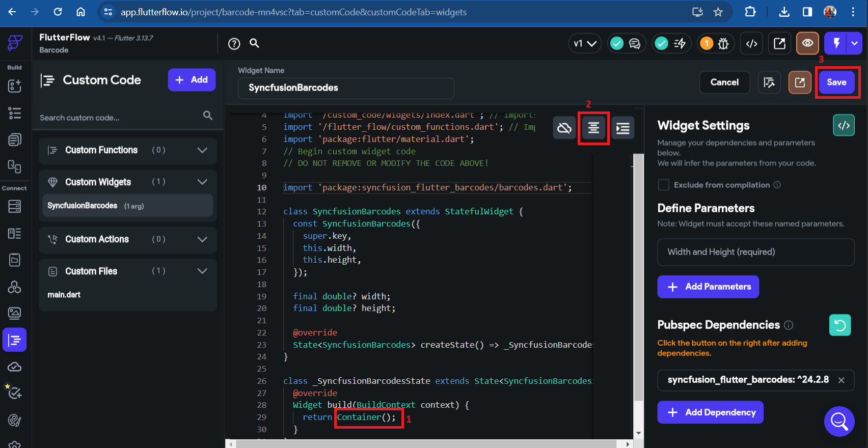
Task: Open the Data Types sidebar icon
Action: 15,233
